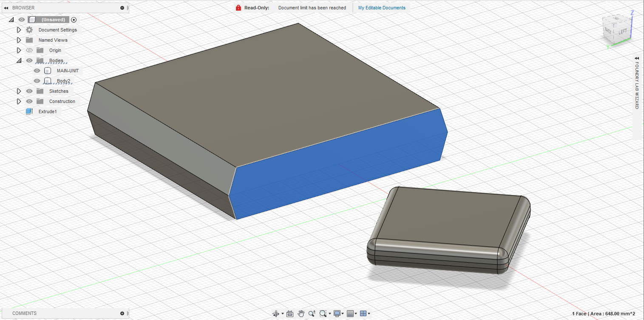Select the Zoom magnifier tool

coord(312,314)
